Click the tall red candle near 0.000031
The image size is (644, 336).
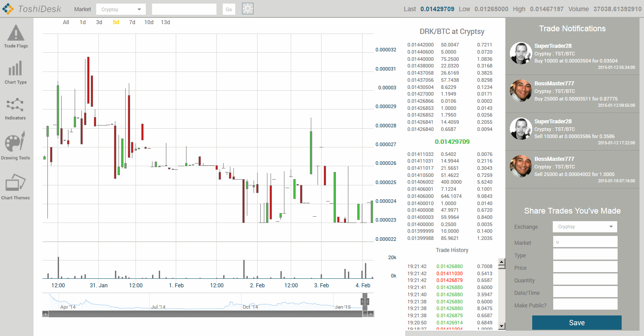(88, 80)
